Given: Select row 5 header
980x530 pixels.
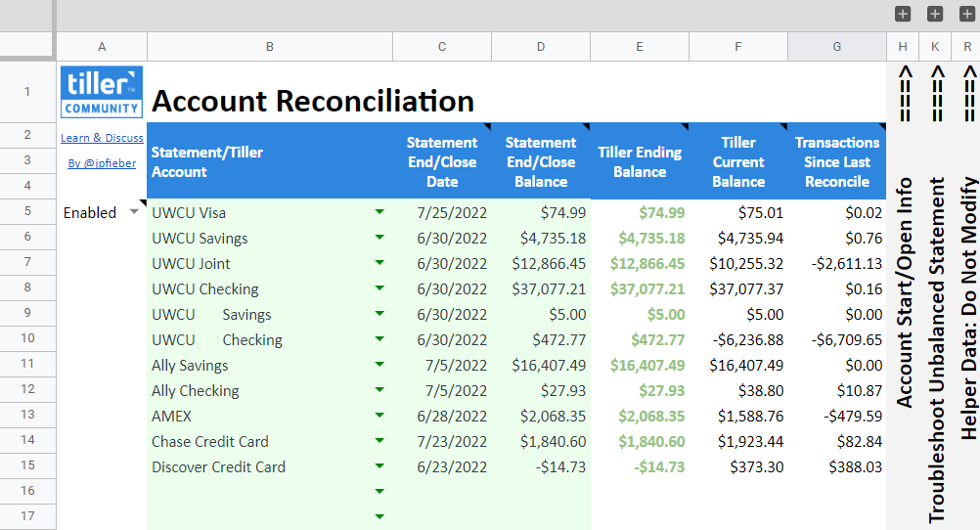Looking at the screenshot, I should click(27, 211).
